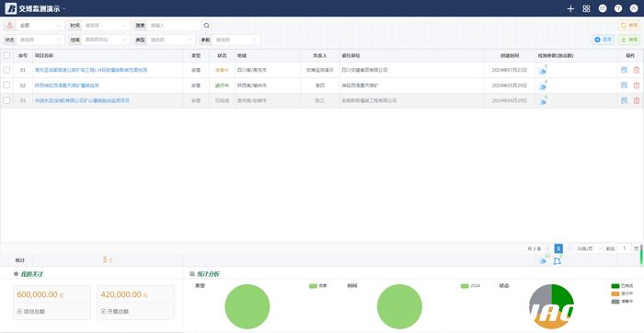Delete project row 01 via trash icon

click(637, 70)
